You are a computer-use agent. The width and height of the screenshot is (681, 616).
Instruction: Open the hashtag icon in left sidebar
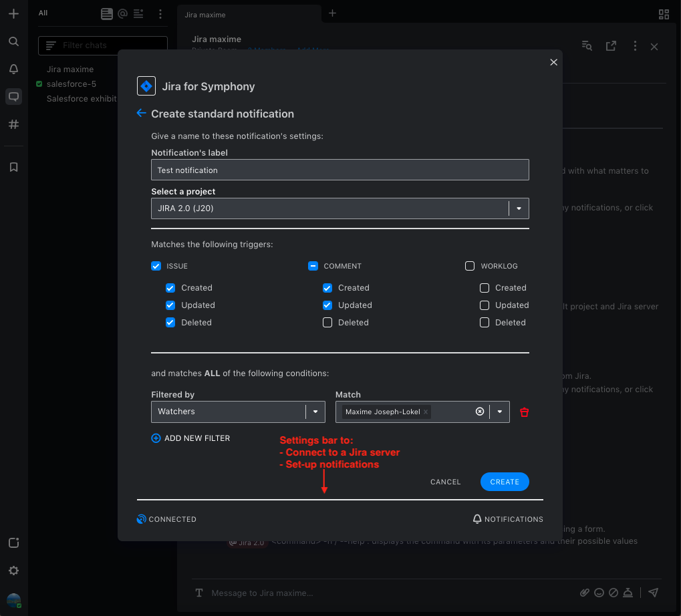pyautogui.click(x=13, y=124)
